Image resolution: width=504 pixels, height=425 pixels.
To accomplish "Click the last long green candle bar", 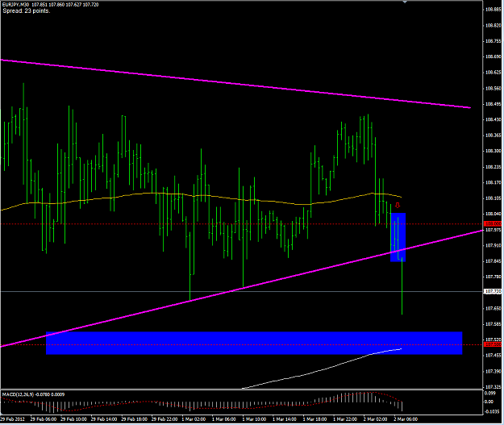I will pos(402,286).
